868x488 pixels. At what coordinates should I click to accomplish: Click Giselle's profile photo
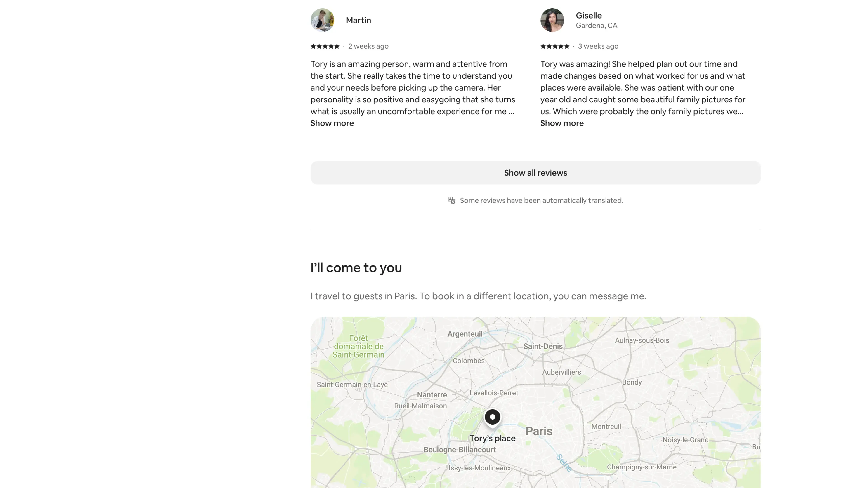coord(552,20)
